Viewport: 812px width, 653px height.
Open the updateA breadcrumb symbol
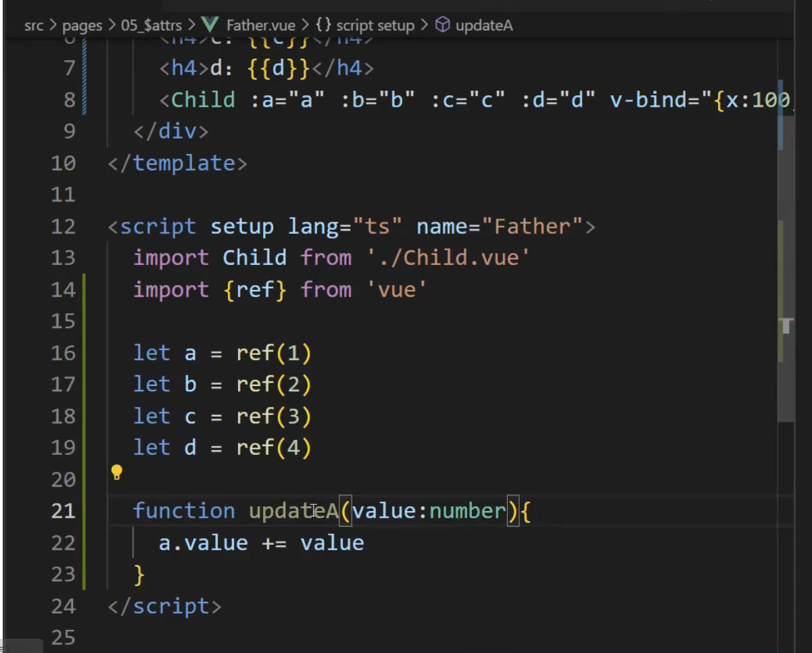point(484,26)
